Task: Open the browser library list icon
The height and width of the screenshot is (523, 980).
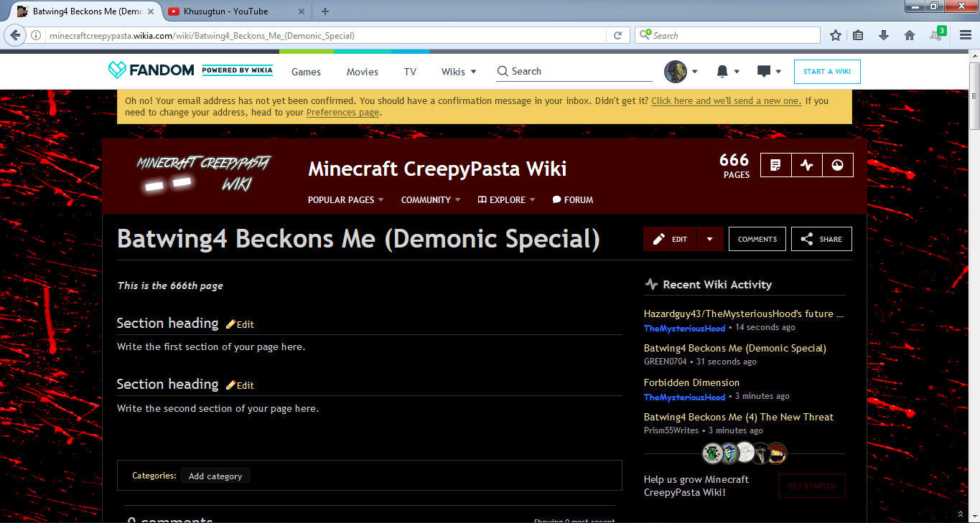Action: 858,35
